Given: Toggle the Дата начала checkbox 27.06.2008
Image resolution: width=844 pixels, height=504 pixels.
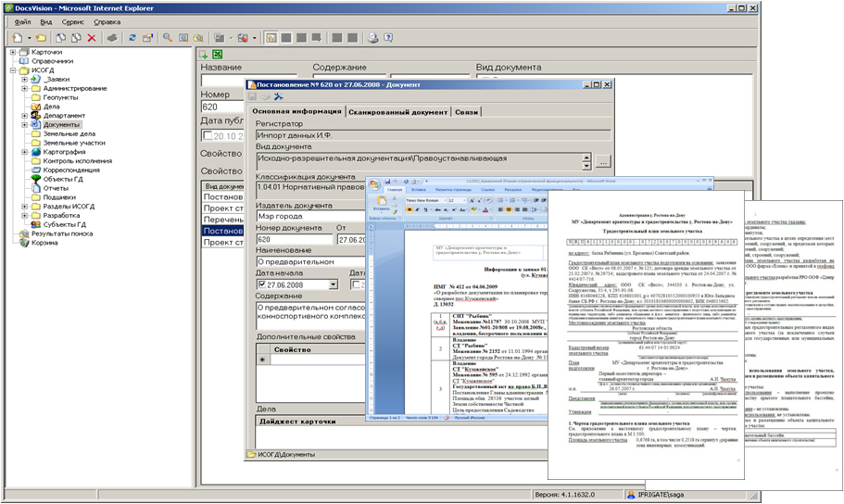Looking at the screenshot, I should 262,284.
